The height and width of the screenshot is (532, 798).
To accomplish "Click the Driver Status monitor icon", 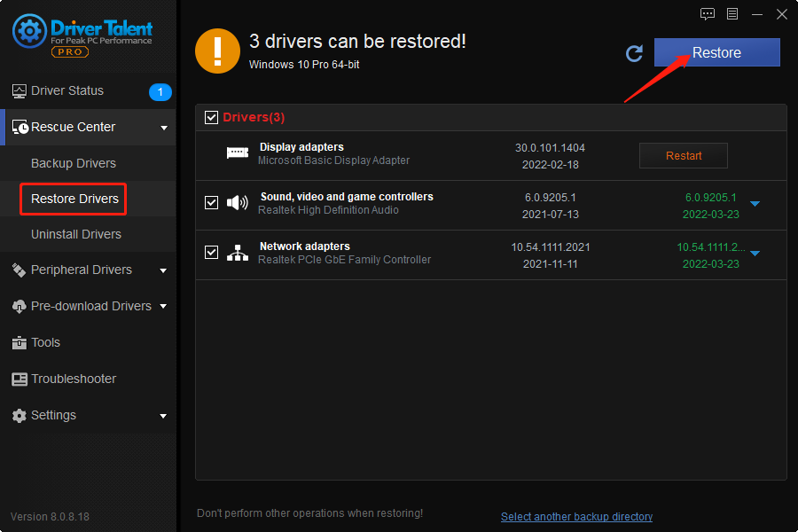I will pyautogui.click(x=19, y=91).
